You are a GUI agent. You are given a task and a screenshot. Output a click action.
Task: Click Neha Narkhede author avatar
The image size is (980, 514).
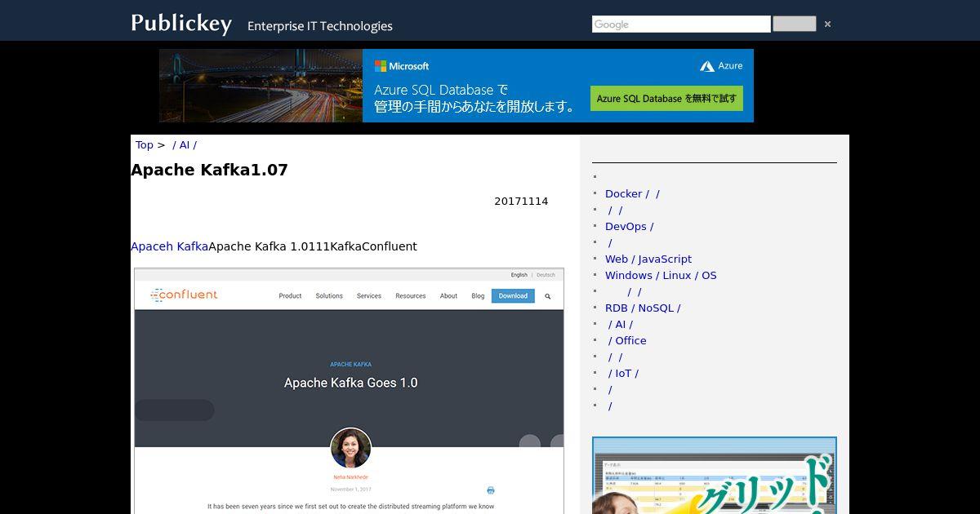(350, 448)
